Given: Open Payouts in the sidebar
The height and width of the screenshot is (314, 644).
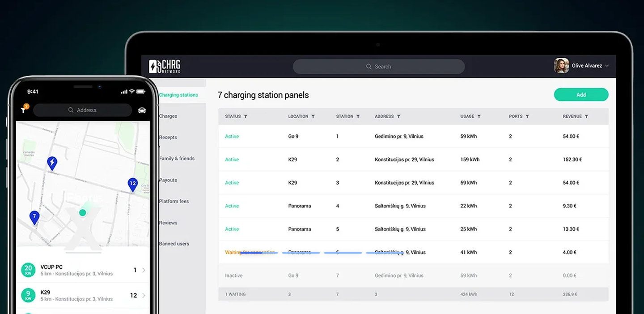Looking at the screenshot, I should (x=168, y=180).
